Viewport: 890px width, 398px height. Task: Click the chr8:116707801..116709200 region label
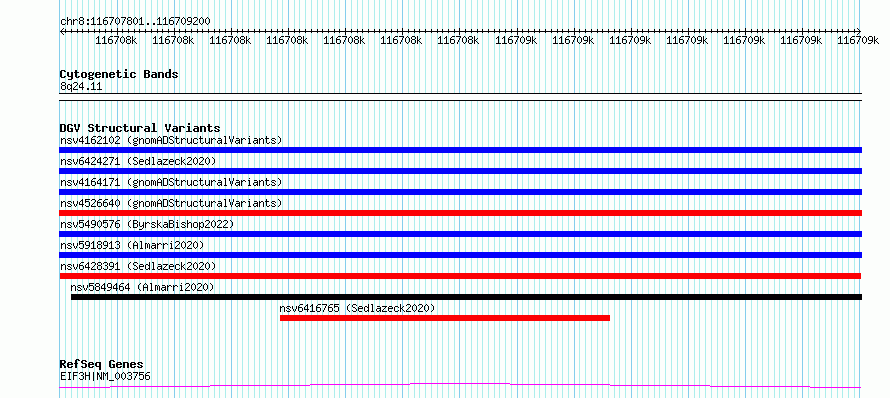pyautogui.click(x=135, y=22)
